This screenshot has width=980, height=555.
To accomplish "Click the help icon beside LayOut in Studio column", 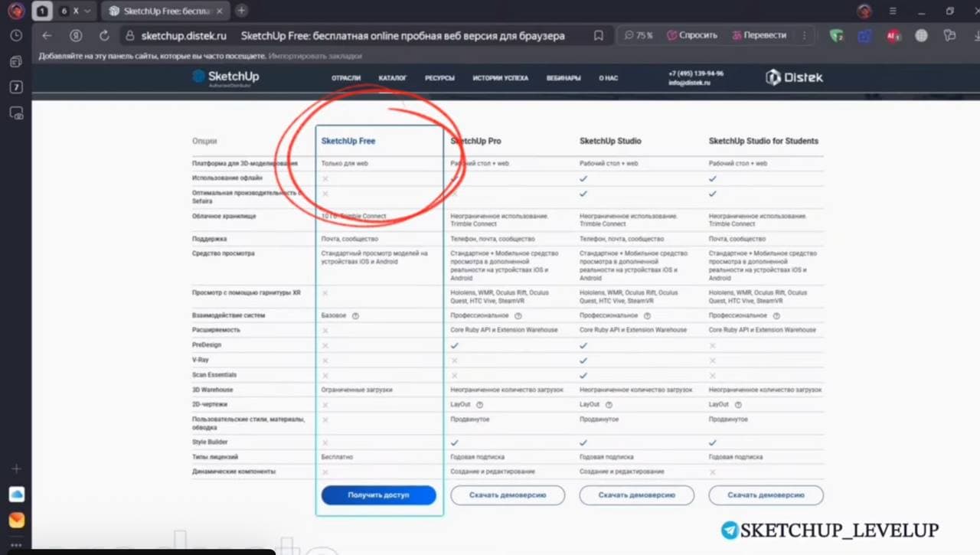I will click(609, 404).
